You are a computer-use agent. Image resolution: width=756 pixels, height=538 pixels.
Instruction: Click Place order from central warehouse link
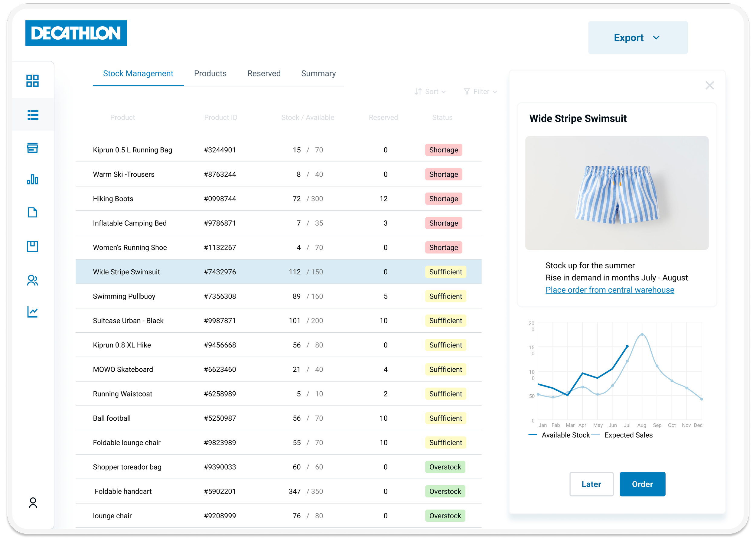click(x=610, y=290)
